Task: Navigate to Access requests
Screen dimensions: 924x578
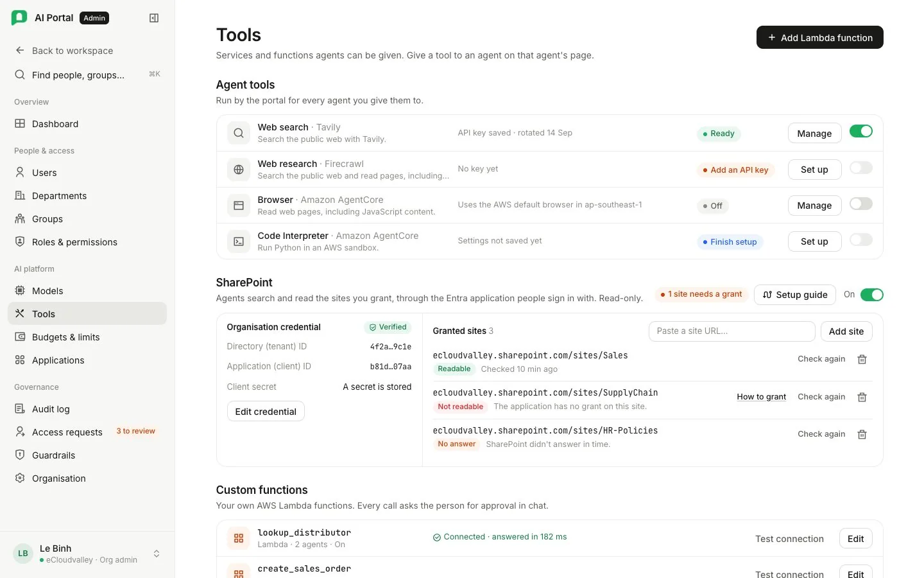Action: coord(87,432)
